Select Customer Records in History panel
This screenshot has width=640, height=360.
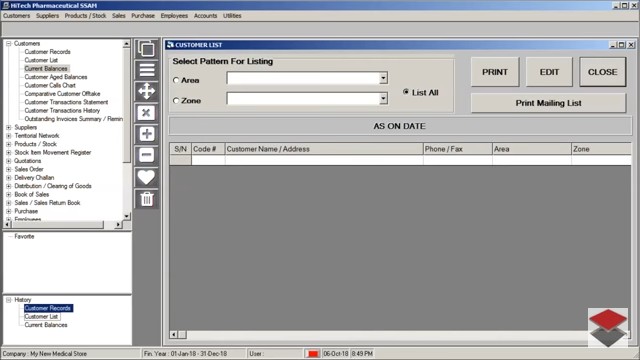coord(48,308)
